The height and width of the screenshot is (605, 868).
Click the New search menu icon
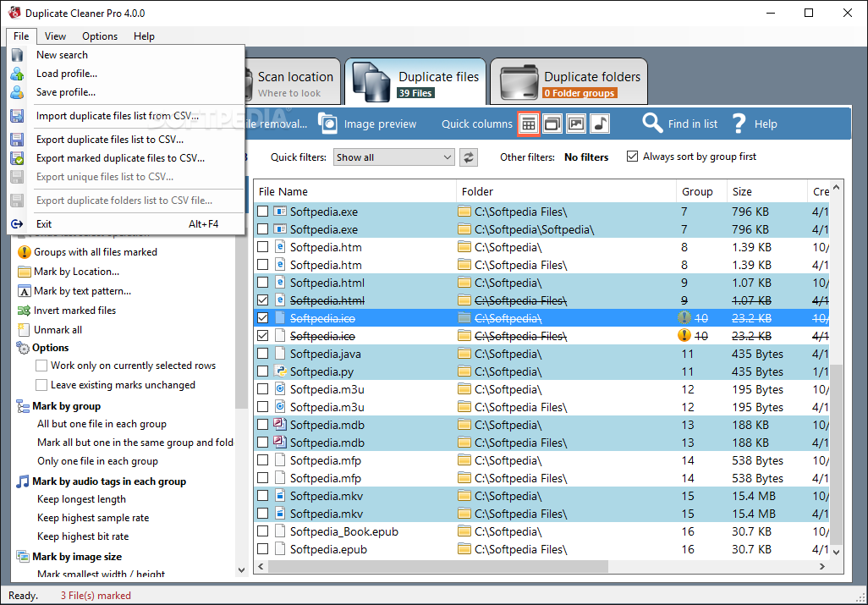[17, 55]
